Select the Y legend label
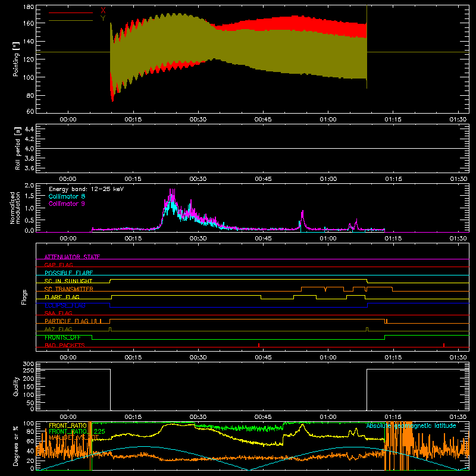Image resolution: width=476 pixels, height=476 pixels. click(x=103, y=18)
